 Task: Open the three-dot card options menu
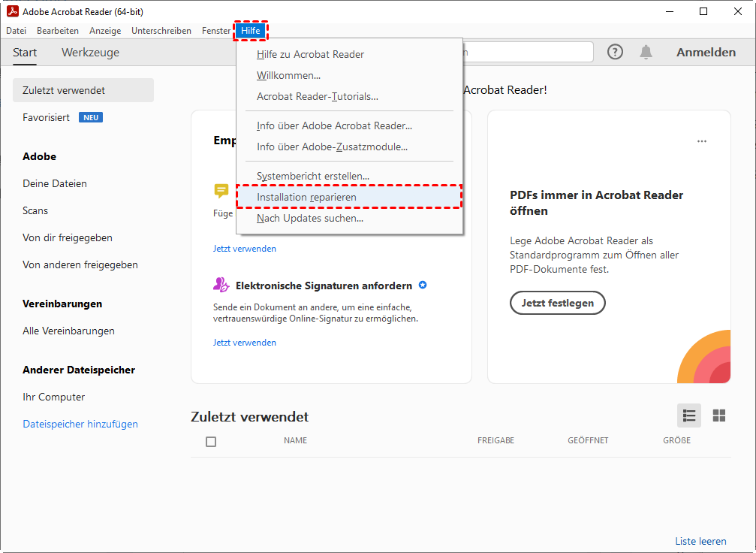click(x=702, y=141)
